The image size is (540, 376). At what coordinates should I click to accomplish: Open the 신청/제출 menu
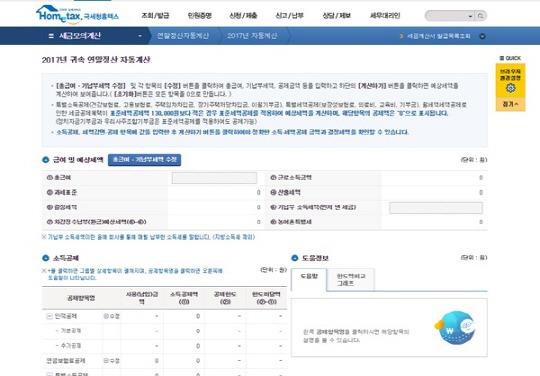coord(243,15)
